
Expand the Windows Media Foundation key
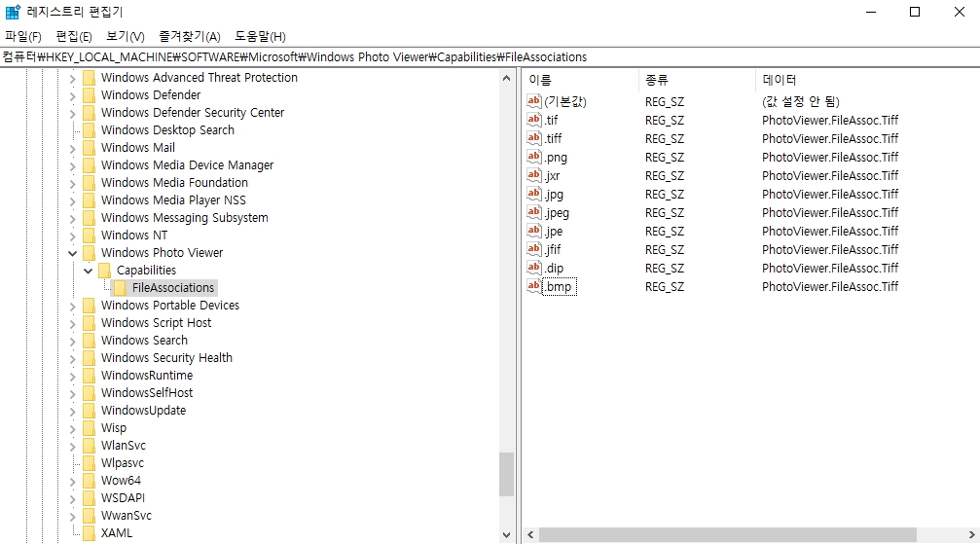72,183
